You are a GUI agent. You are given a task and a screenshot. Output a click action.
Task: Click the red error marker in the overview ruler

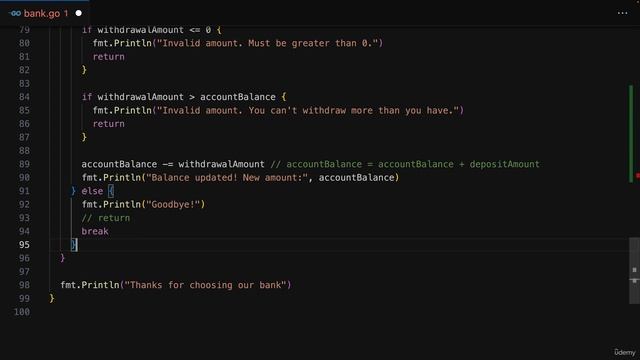[x=638, y=176]
